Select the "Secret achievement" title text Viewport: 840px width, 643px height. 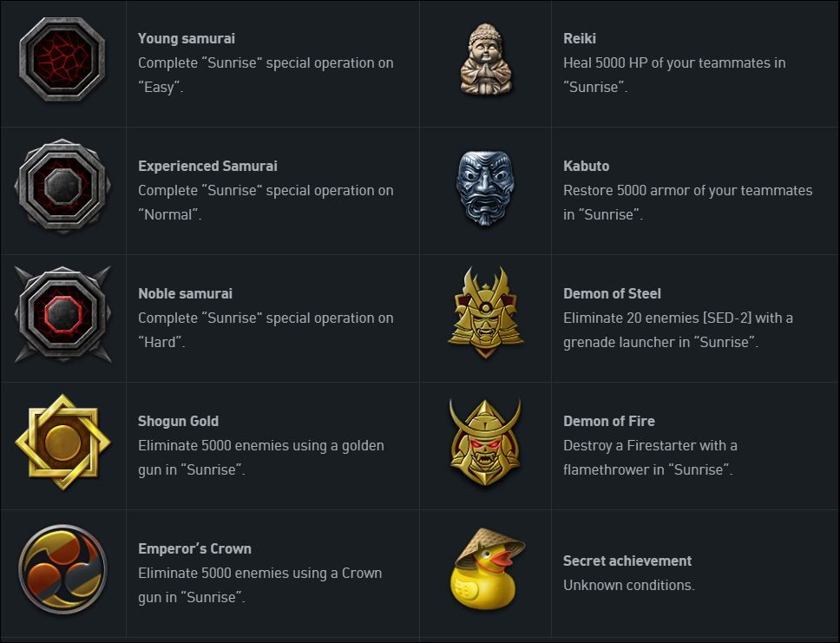[x=627, y=561]
